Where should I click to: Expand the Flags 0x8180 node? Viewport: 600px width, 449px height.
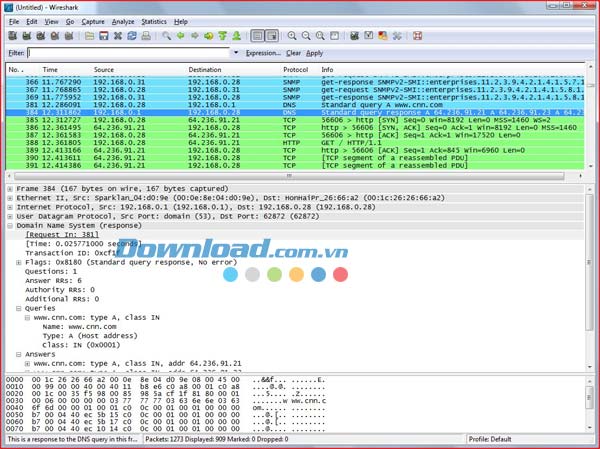[19, 263]
